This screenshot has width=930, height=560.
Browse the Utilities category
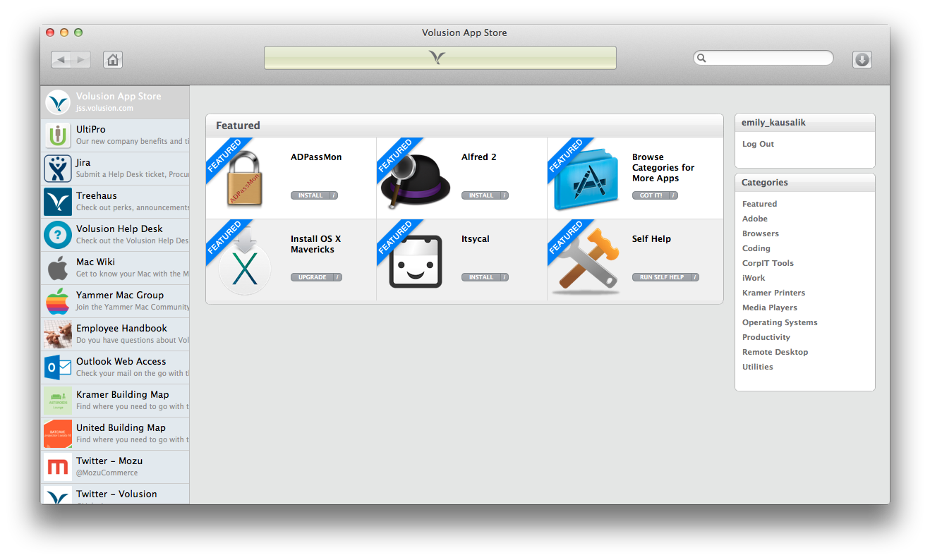point(758,367)
